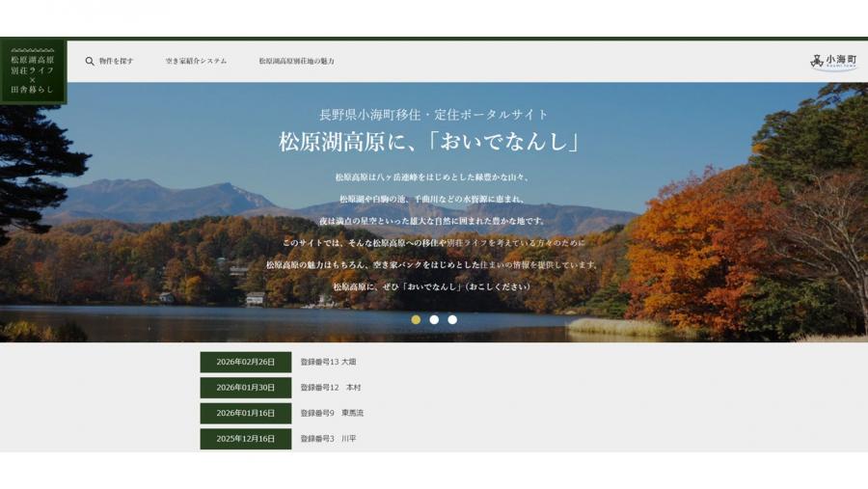Image resolution: width=868 pixels, height=489 pixels.
Task: Click the 松原湖高原別荘ライフ×田舎暮らし site logo
Action: 33,71
